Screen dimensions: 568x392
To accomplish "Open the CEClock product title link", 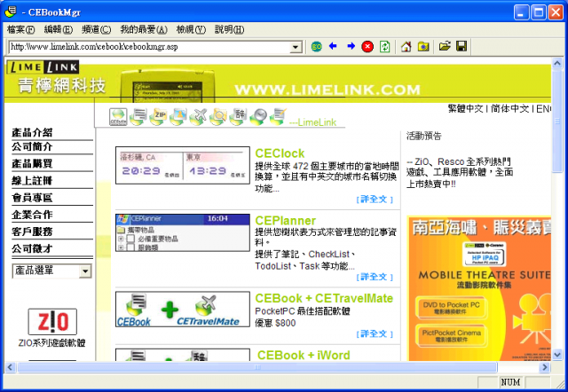I will (x=280, y=153).
